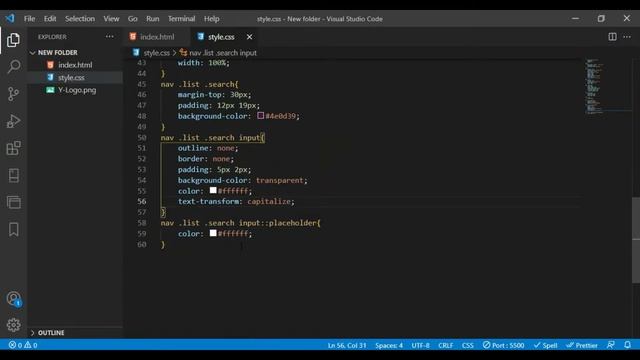Click the feedback icon in status bar
The height and width of the screenshot is (360, 640).
click(x=611, y=345)
